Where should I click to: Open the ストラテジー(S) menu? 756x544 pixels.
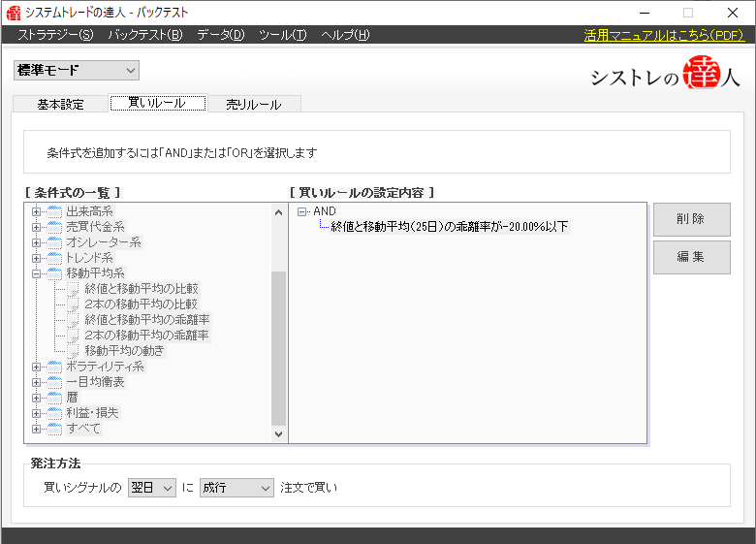click(55, 35)
